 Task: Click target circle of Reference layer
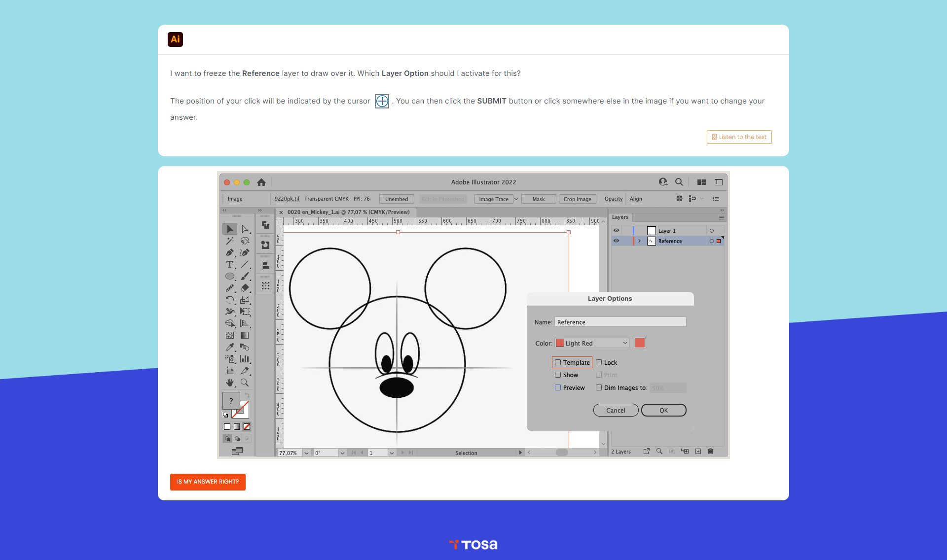(x=711, y=241)
